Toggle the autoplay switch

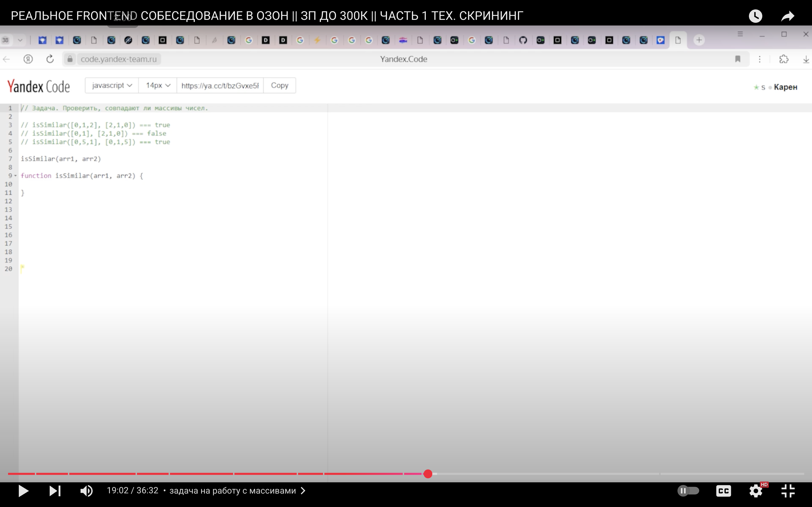coord(688,491)
